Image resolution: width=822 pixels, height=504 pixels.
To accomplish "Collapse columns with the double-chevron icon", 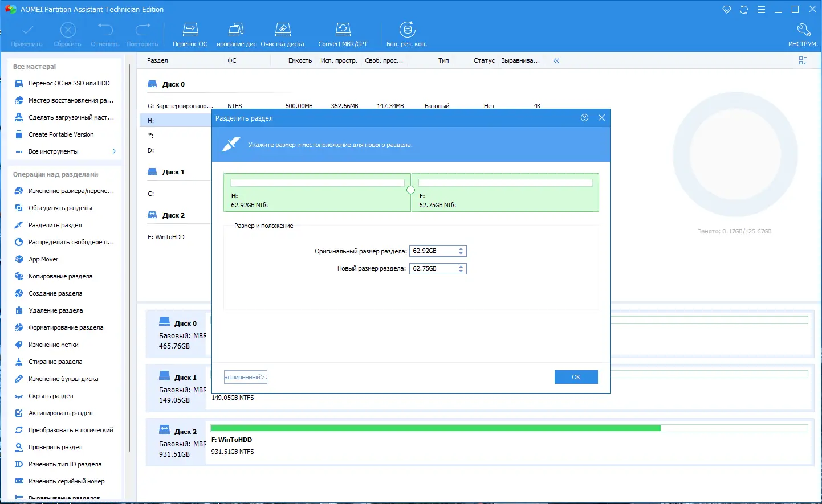I will point(556,60).
